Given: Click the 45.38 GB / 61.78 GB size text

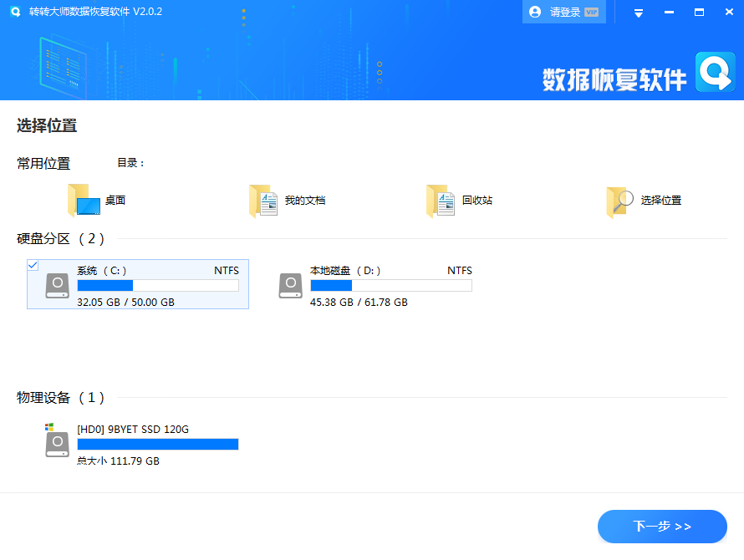Looking at the screenshot, I should click(x=359, y=303).
